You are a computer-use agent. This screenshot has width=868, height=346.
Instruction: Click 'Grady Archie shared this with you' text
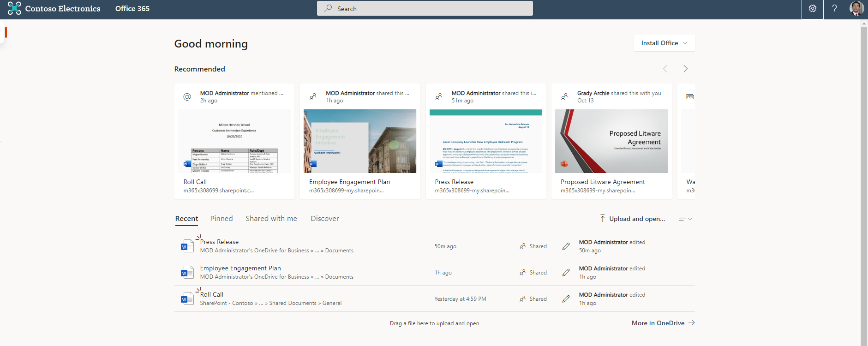tap(619, 93)
